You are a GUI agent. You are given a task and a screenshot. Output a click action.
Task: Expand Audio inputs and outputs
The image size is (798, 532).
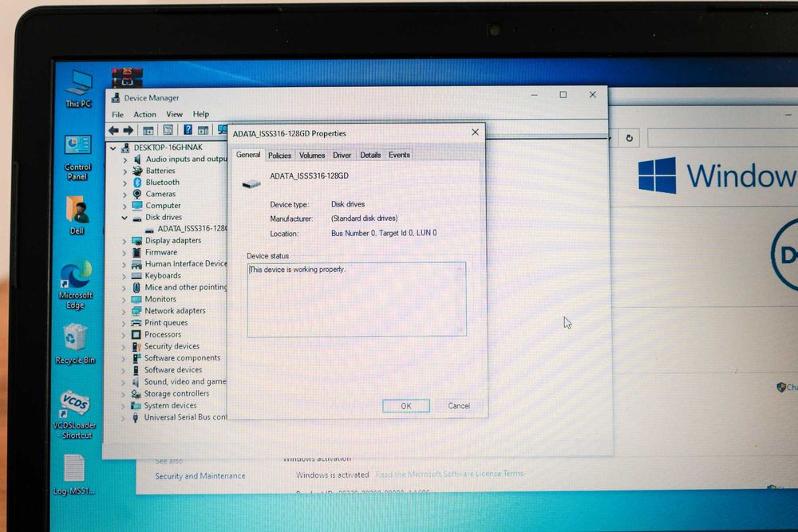point(125,160)
